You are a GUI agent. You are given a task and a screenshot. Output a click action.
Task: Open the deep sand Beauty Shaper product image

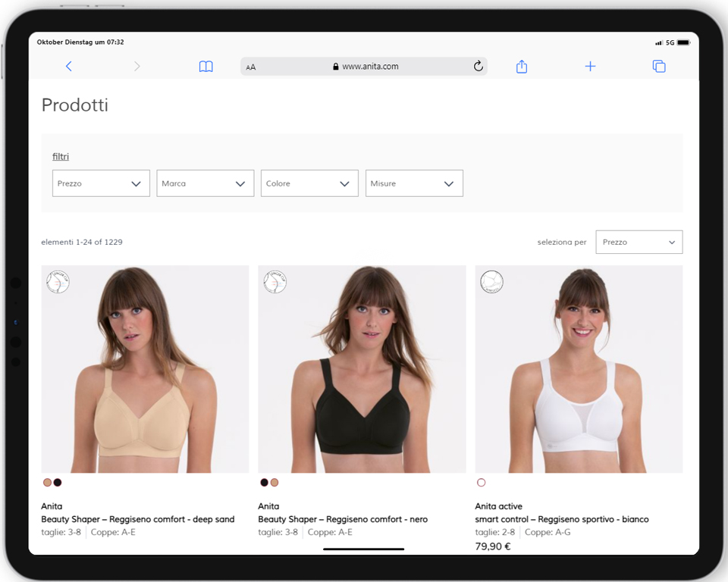click(145, 369)
